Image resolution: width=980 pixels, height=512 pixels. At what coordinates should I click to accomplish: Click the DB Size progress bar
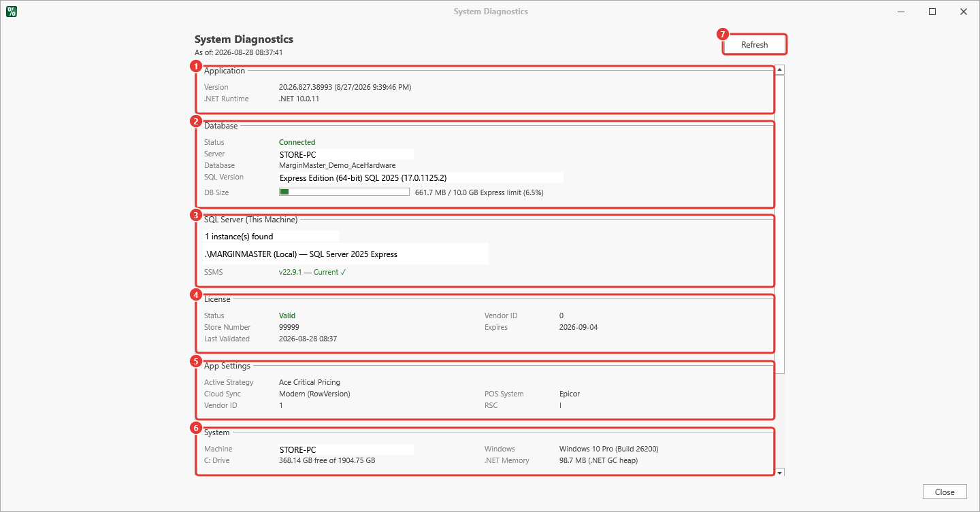click(x=344, y=192)
